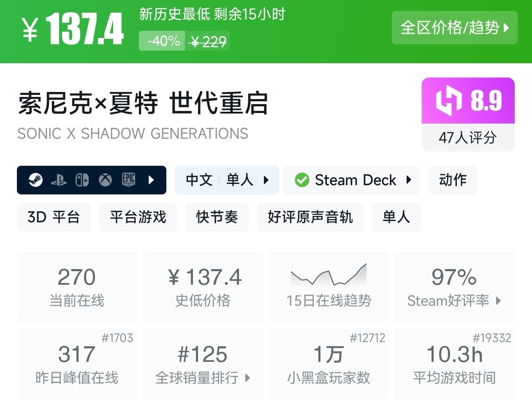Select the 3D 平台 tag
This screenshot has width=532, height=407.
coord(54,217)
